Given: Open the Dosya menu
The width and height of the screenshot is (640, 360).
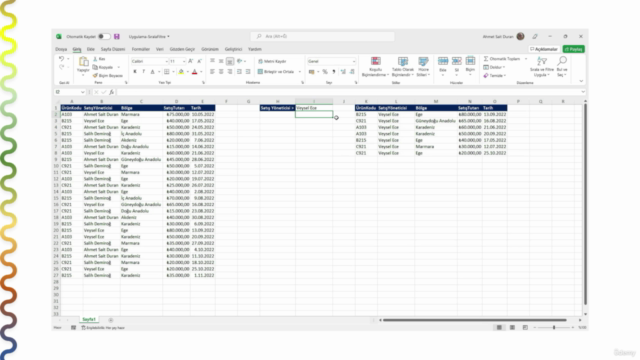Looking at the screenshot, I should point(61,49).
